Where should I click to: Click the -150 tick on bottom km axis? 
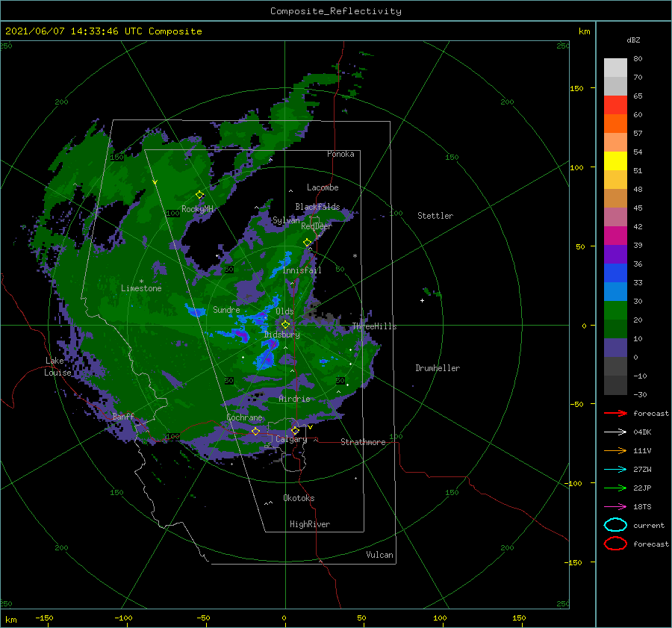(44, 618)
